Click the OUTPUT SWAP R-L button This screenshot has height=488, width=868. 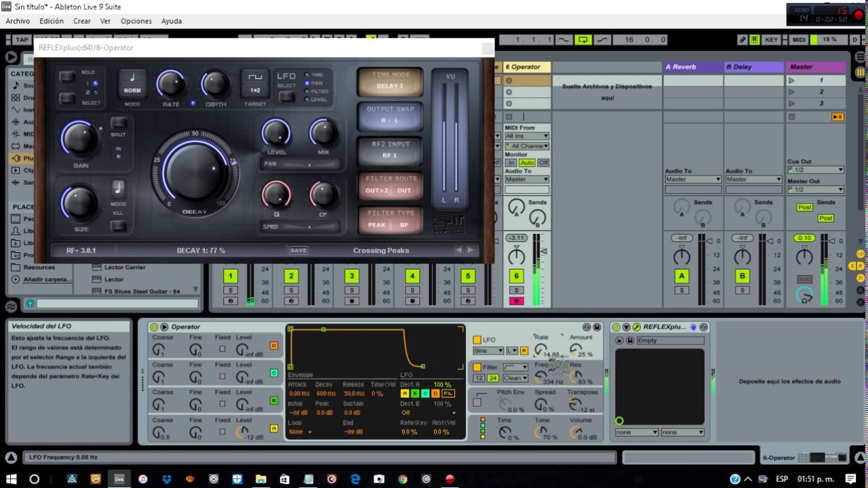390,115
